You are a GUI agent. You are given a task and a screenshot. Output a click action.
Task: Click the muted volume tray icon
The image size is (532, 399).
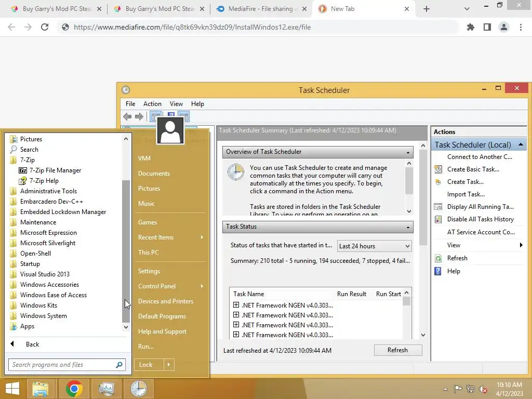coord(483,389)
